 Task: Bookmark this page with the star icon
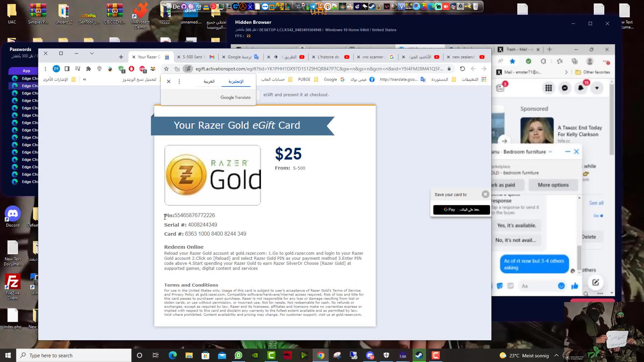click(166, 69)
